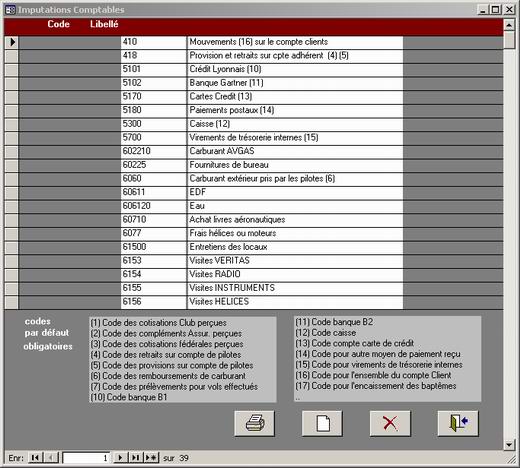This screenshot has width=520, height=468.
Task: Select row selector for Caisse (12)
Action: [x=12, y=124]
